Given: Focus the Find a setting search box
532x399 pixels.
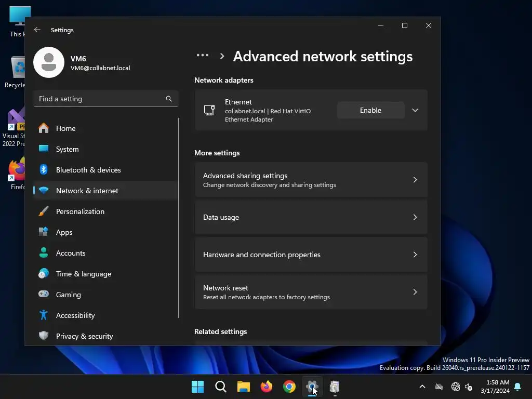Looking at the screenshot, I should pos(105,99).
